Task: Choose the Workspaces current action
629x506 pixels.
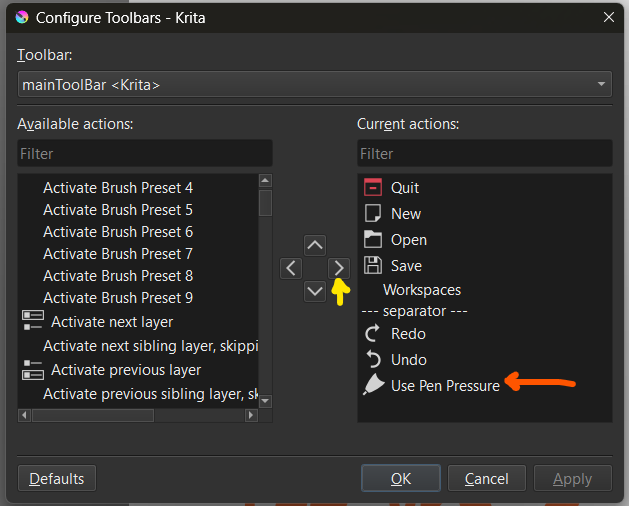Action: coord(422,289)
